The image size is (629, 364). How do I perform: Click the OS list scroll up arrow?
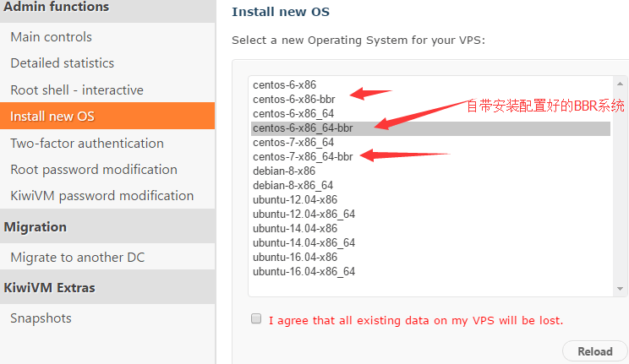[x=620, y=84]
